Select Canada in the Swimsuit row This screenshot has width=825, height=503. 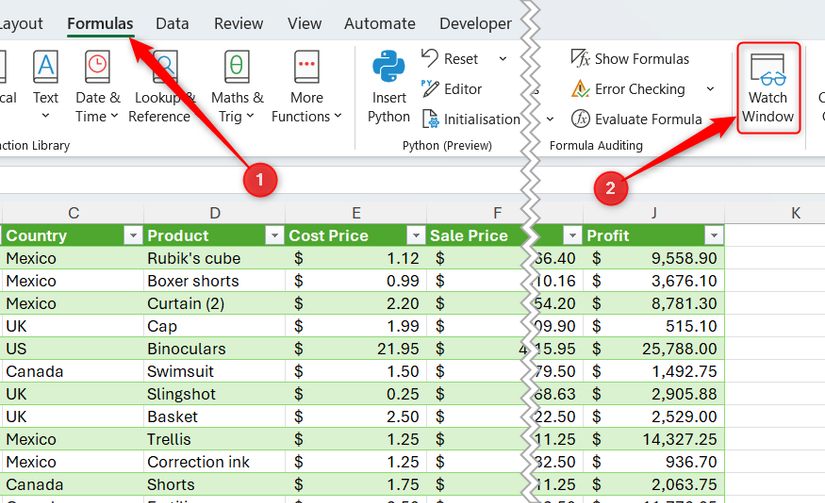(x=73, y=371)
